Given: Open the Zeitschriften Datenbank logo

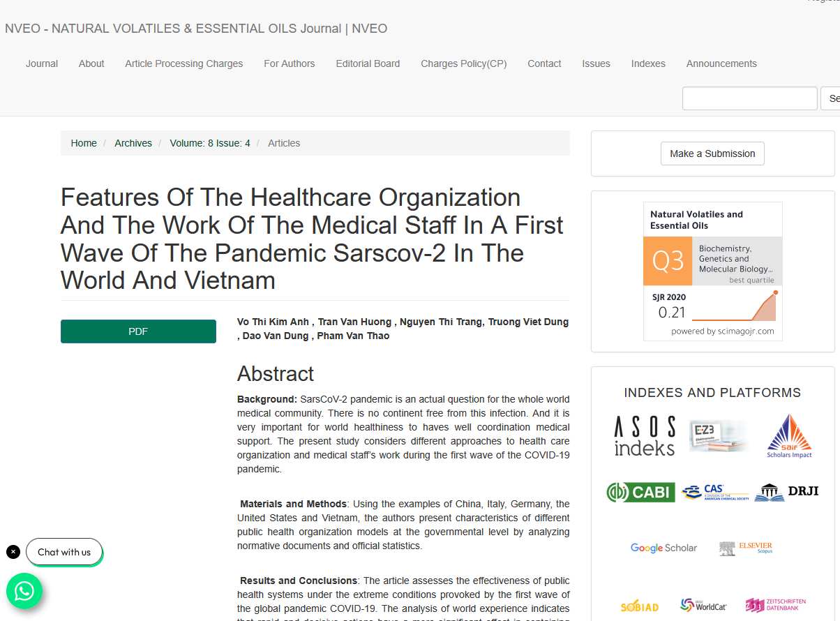Looking at the screenshot, I should pyautogui.click(x=775, y=605).
